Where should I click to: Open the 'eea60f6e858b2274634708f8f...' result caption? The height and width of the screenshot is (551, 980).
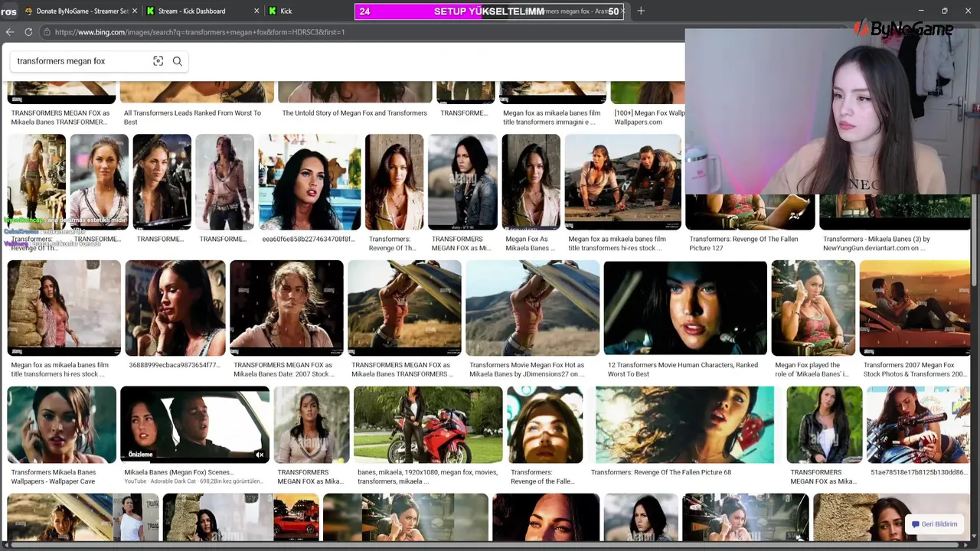[x=309, y=239]
